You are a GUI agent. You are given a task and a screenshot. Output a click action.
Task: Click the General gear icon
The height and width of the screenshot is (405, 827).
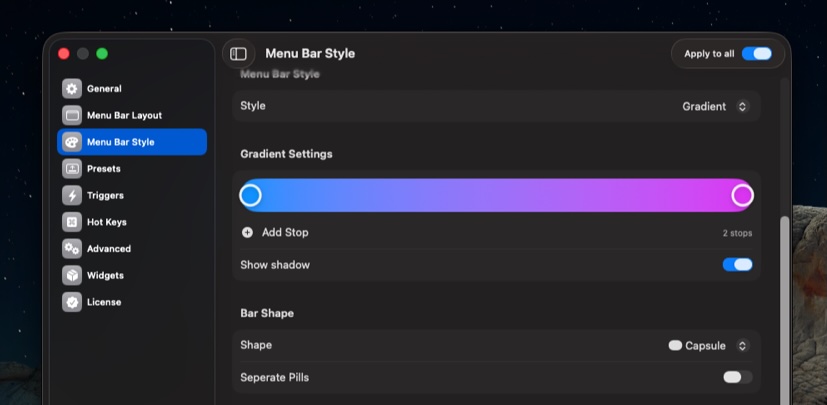point(72,89)
